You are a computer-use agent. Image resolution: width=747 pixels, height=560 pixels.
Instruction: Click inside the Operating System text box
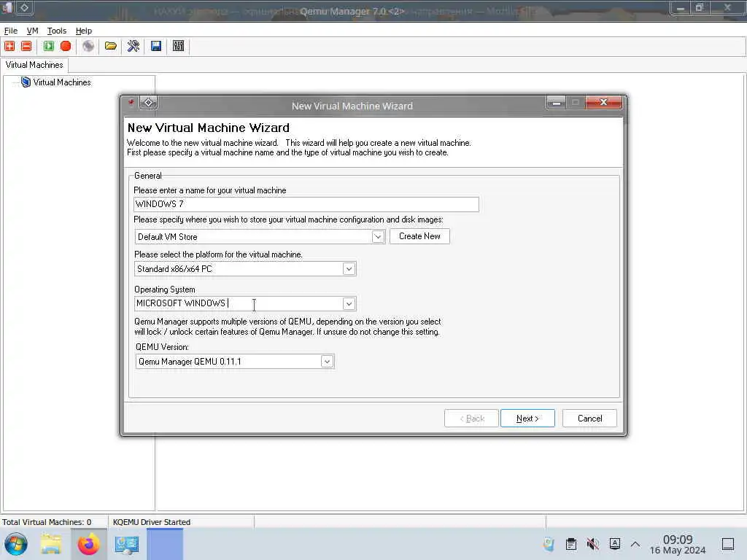239,303
